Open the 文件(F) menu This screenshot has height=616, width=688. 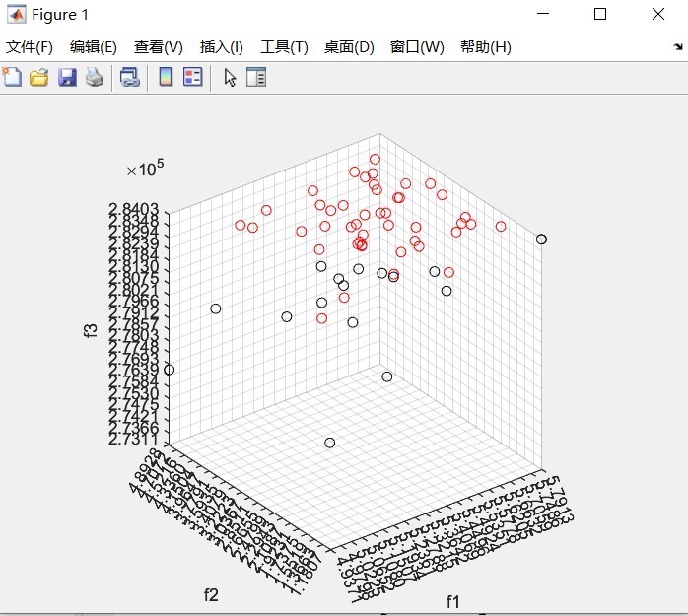(x=30, y=47)
